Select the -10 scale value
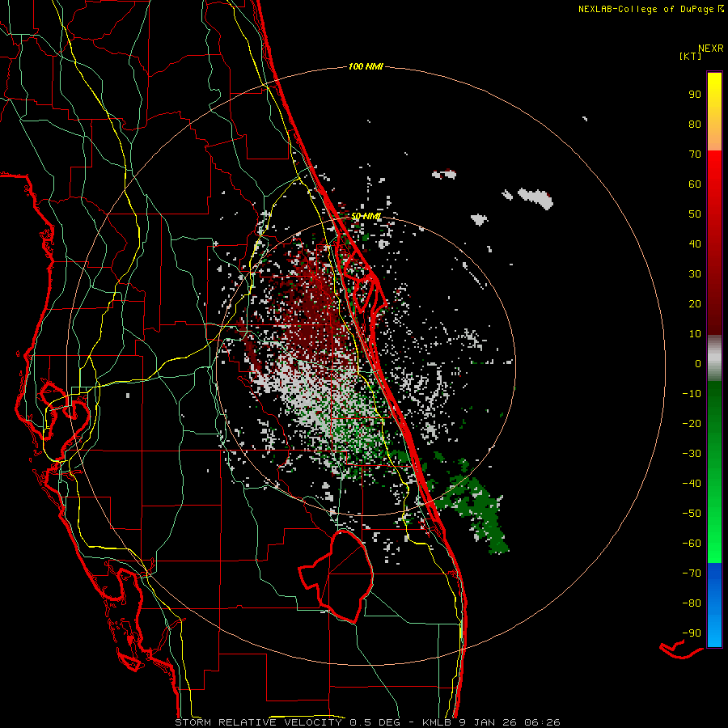The height and width of the screenshot is (728, 728). click(x=692, y=394)
